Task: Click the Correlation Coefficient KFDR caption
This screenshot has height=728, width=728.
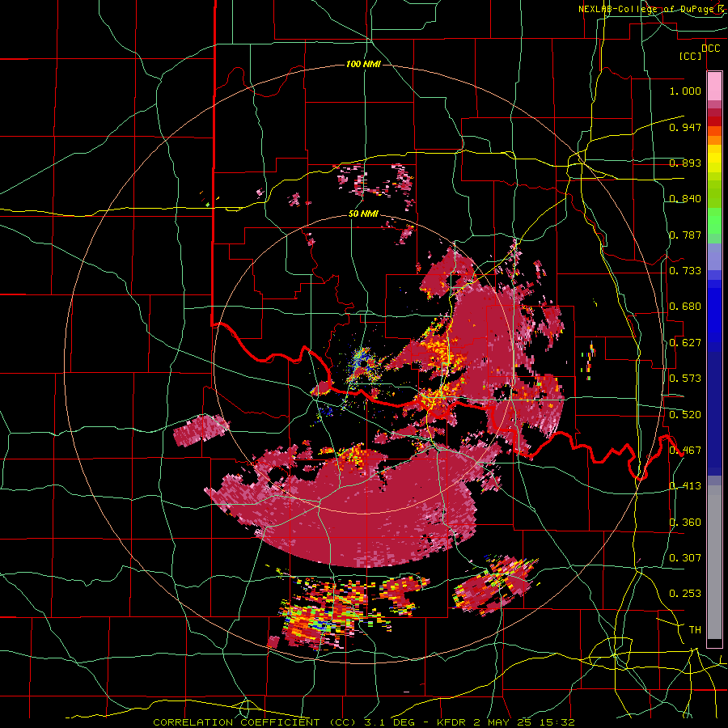Action: pos(364,722)
